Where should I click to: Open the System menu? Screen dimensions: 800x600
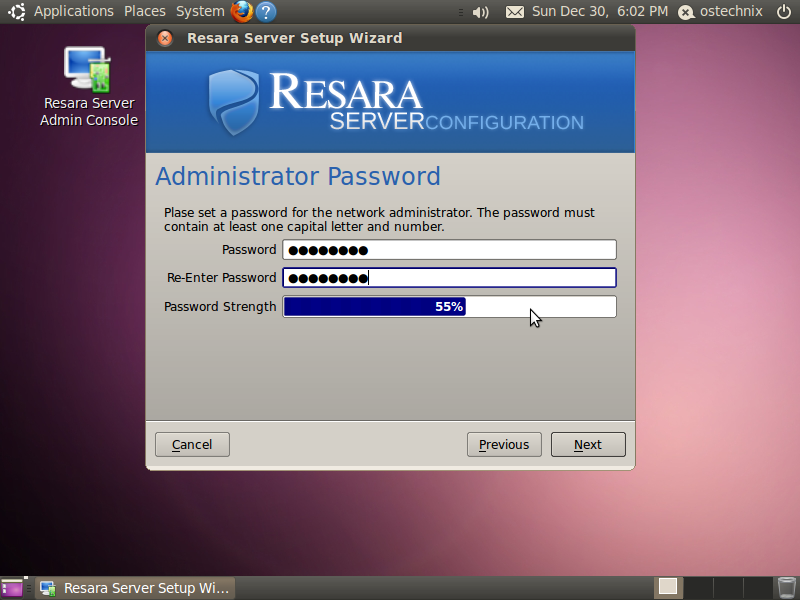200,11
